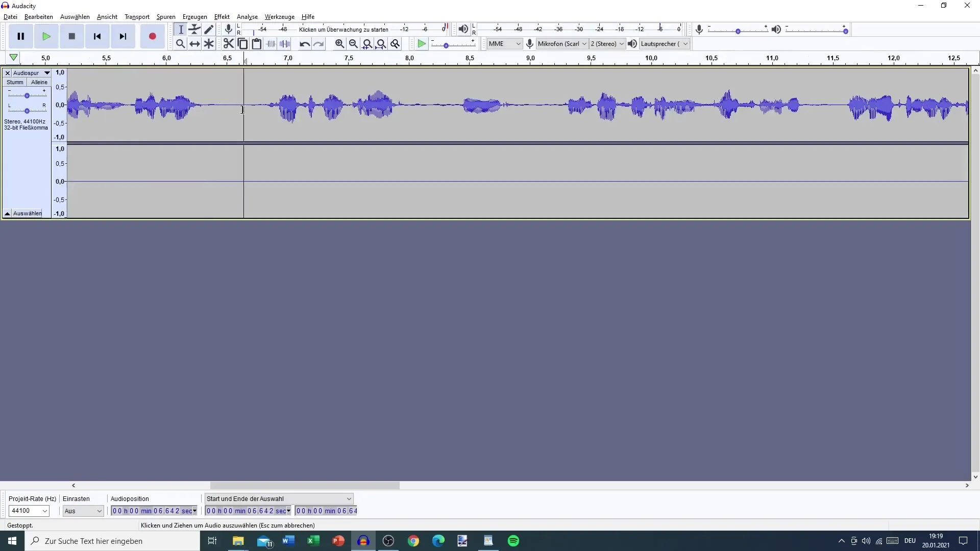Undo the last action

click(305, 44)
